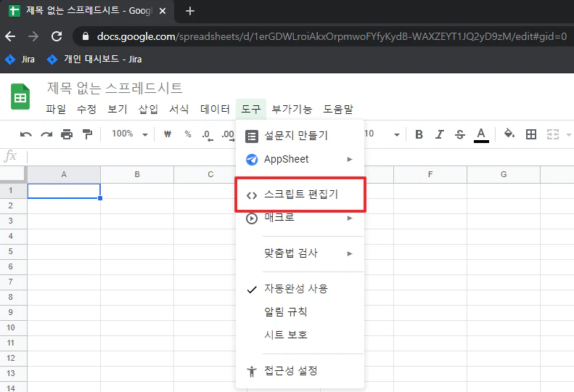This screenshot has width=574, height=392.
Task: Reload the page
Action: pos(57,36)
